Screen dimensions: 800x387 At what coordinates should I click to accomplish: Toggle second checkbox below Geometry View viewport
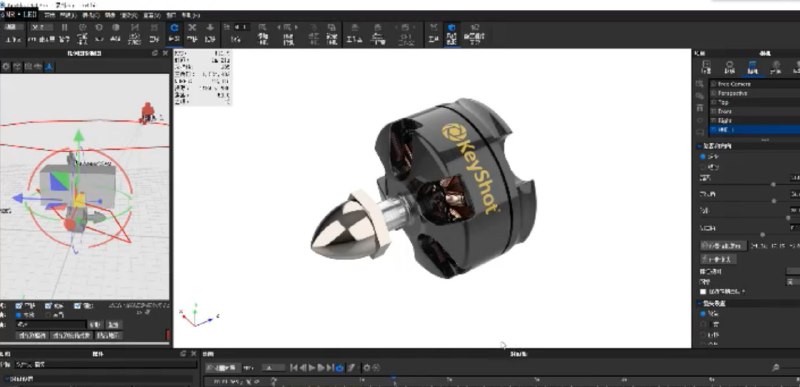tap(48, 306)
